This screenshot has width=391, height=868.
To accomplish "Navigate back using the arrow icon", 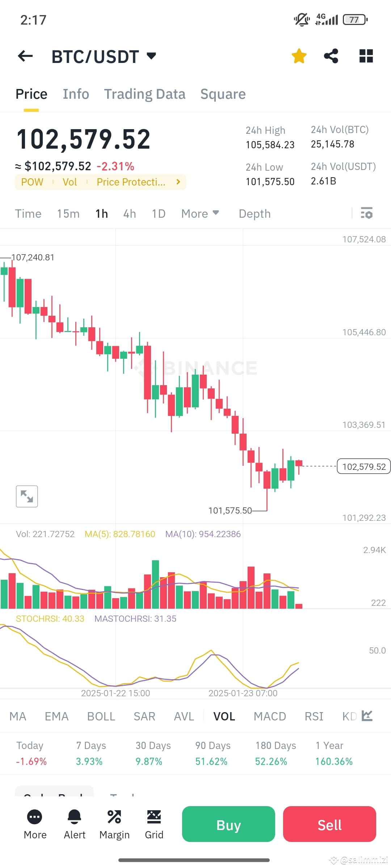I will 24,56.
